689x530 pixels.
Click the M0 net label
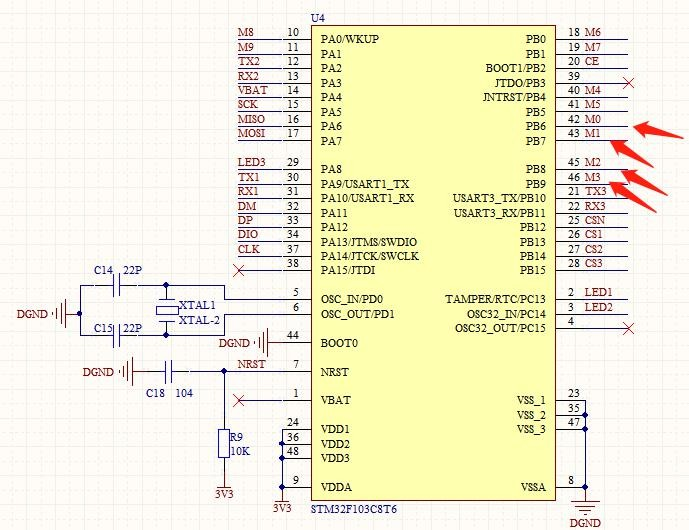593,119
